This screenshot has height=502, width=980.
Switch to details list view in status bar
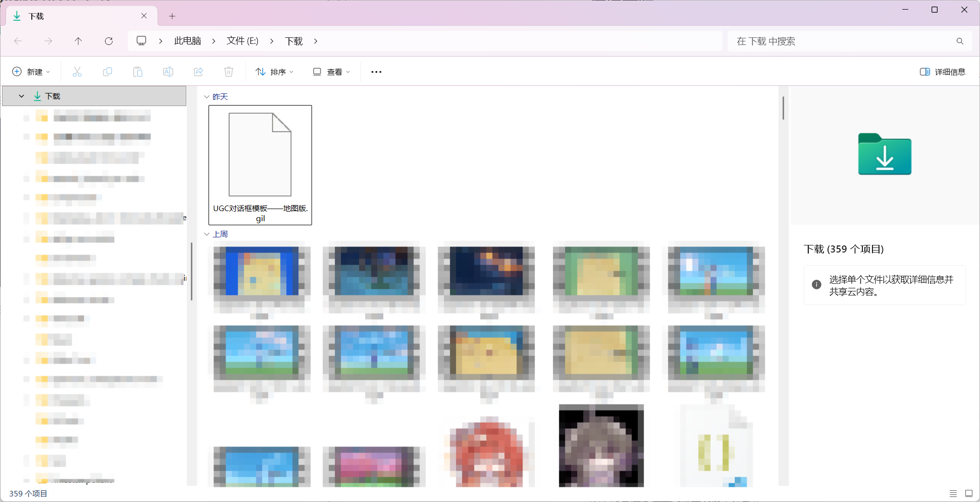(x=953, y=493)
